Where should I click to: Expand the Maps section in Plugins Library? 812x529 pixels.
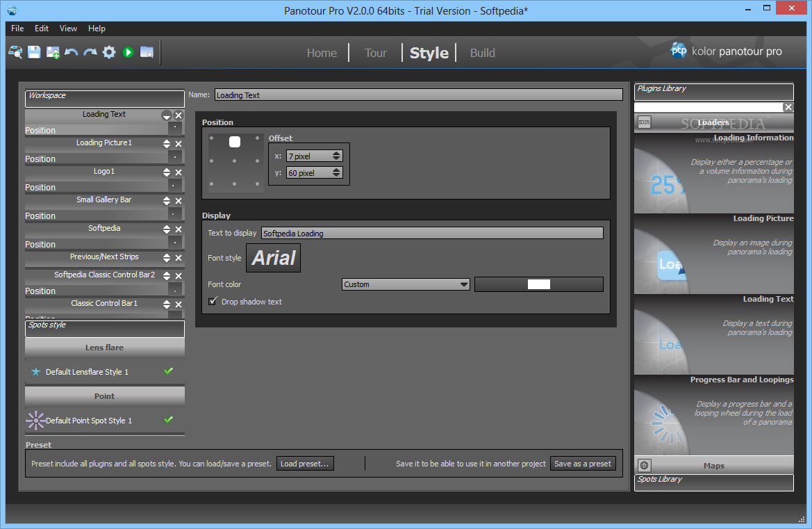coord(713,465)
